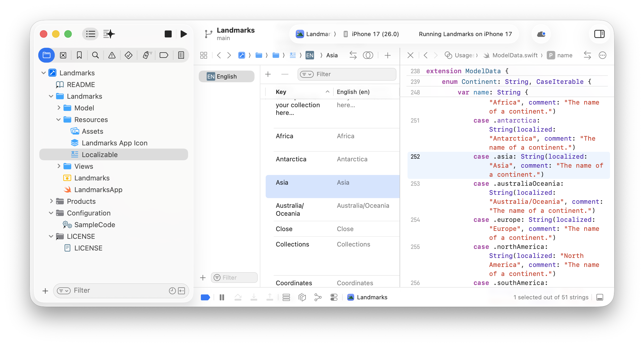Remove the selected string key

[285, 74]
